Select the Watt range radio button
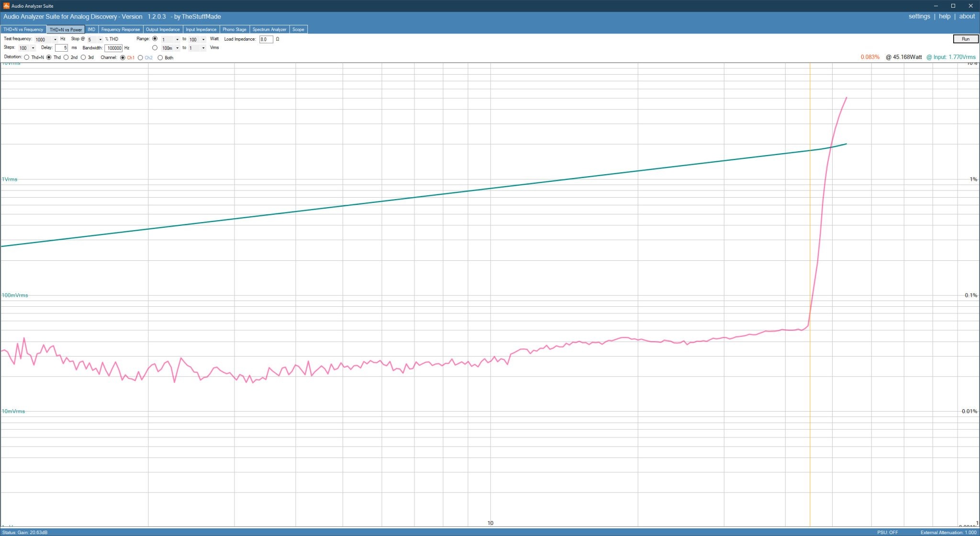Image resolution: width=980 pixels, height=536 pixels. (155, 39)
